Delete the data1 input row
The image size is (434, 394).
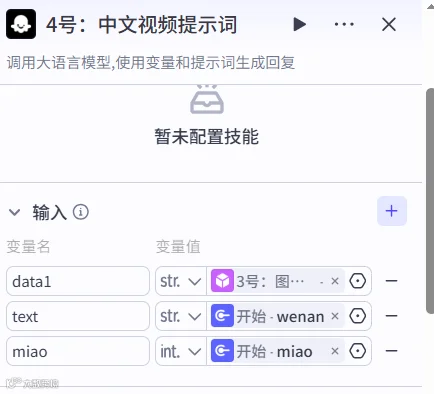tap(391, 281)
